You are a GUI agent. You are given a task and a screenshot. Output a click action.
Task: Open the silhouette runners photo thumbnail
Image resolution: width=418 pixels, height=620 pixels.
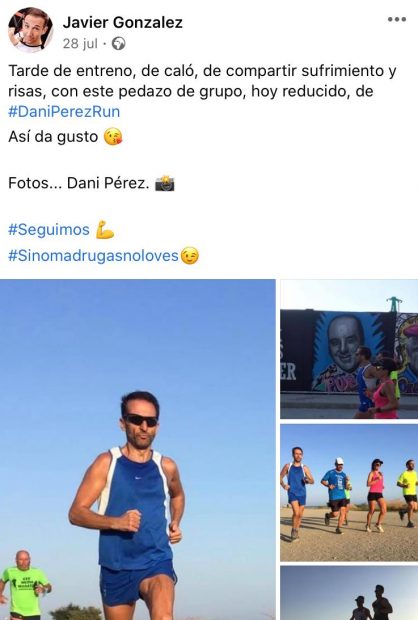[349, 593]
